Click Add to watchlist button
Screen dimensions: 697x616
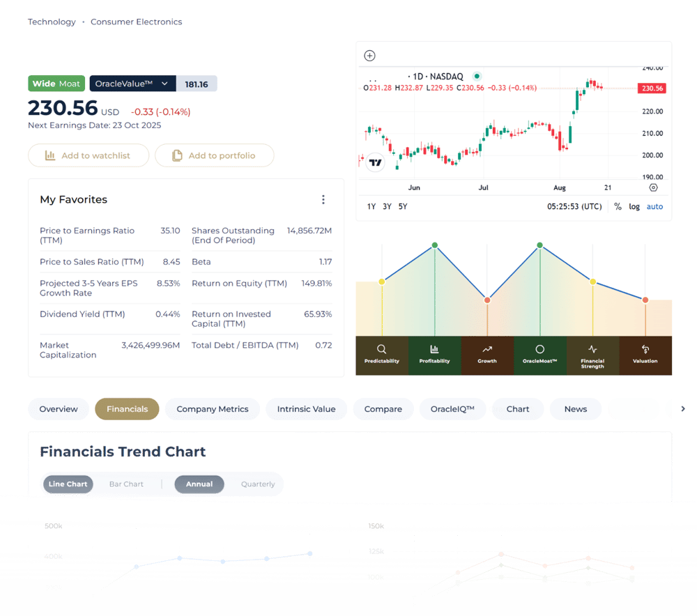click(x=89, y=155)
